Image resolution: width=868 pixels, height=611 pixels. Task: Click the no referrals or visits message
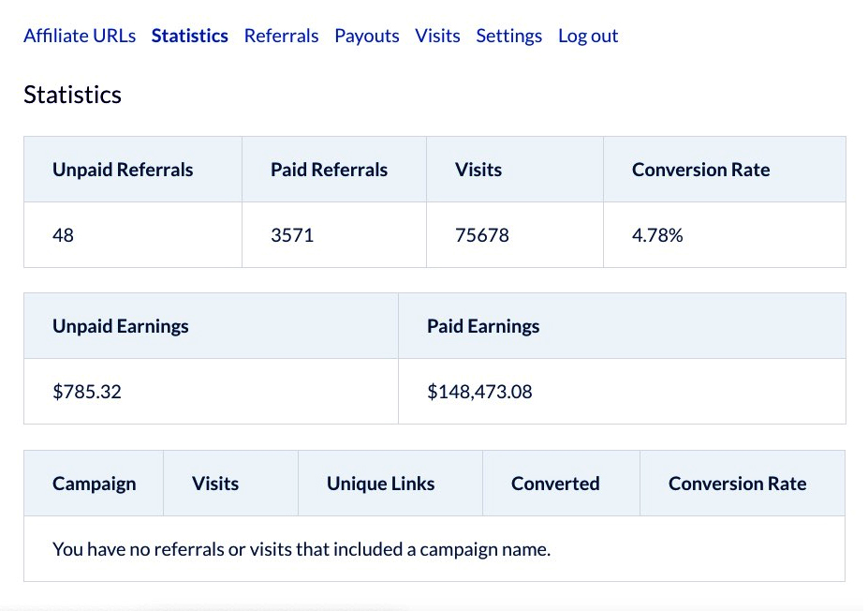tap(302, 549)
